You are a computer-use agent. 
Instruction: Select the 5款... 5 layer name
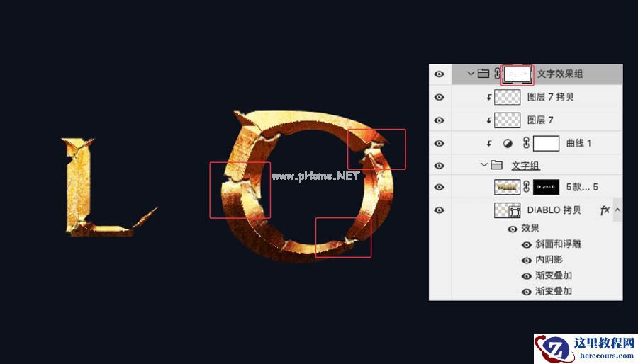coord(582,187)
